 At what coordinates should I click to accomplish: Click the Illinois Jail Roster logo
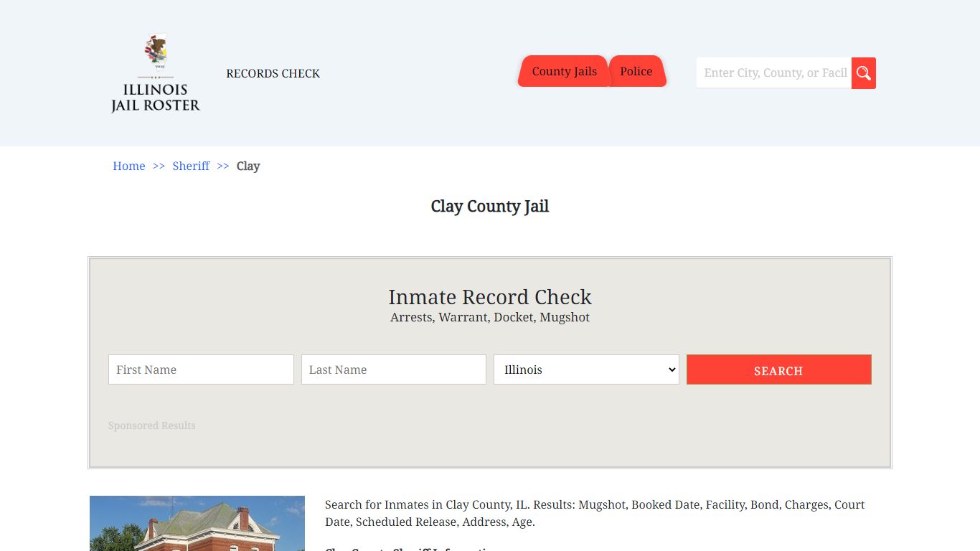coord(156,73)
